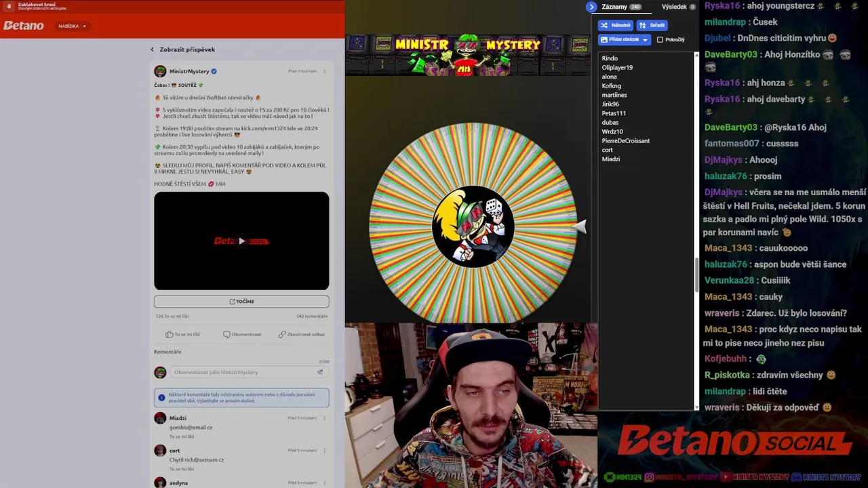This screenshot has width=868, height=488.
Task: Click entry dubas in list
Action: pos(610,123)
